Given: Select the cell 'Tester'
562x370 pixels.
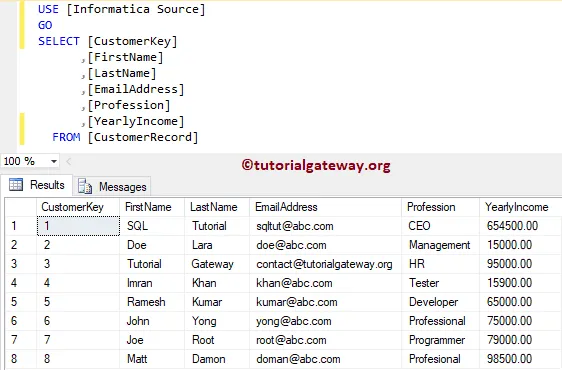Looking at the screenshot, I should [x=440, y=283].
